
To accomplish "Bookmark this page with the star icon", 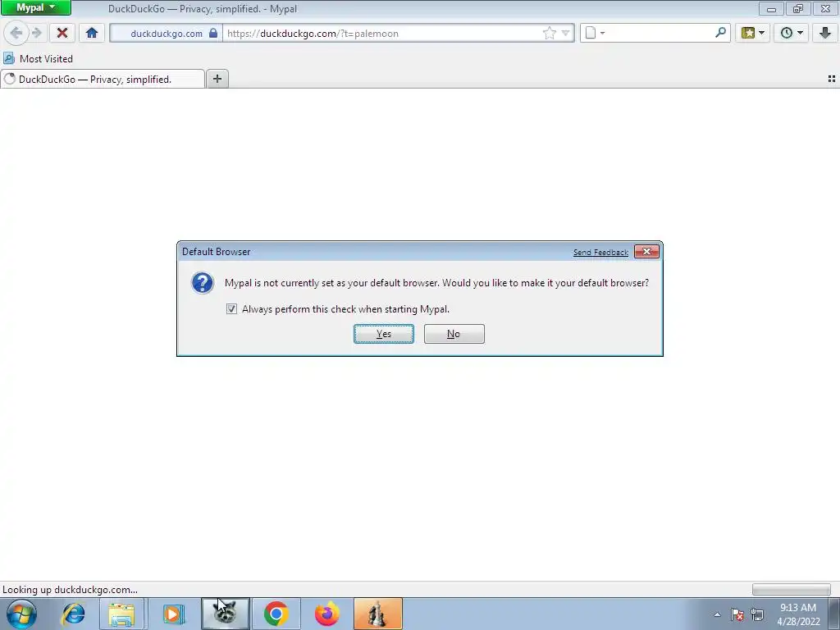I will (x=549, y=33).
